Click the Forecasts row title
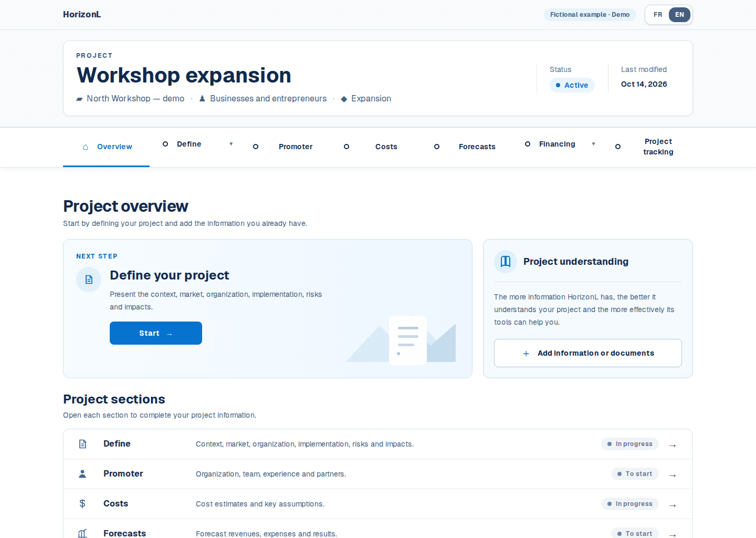The width and height of the screenshot is (756, 538). (x=125, y=533)
